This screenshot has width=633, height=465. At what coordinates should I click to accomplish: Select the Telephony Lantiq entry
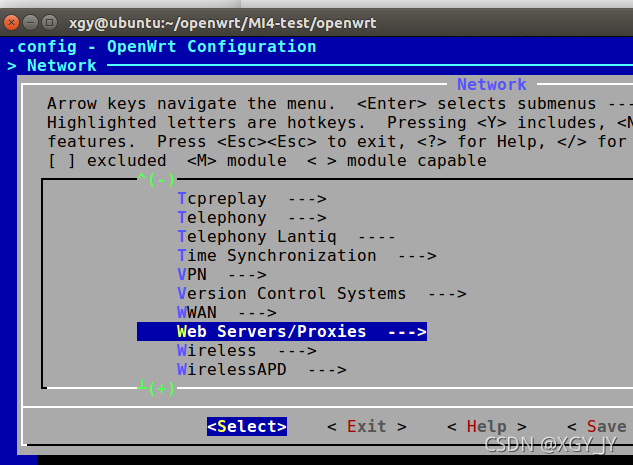(x=286, y=237)
